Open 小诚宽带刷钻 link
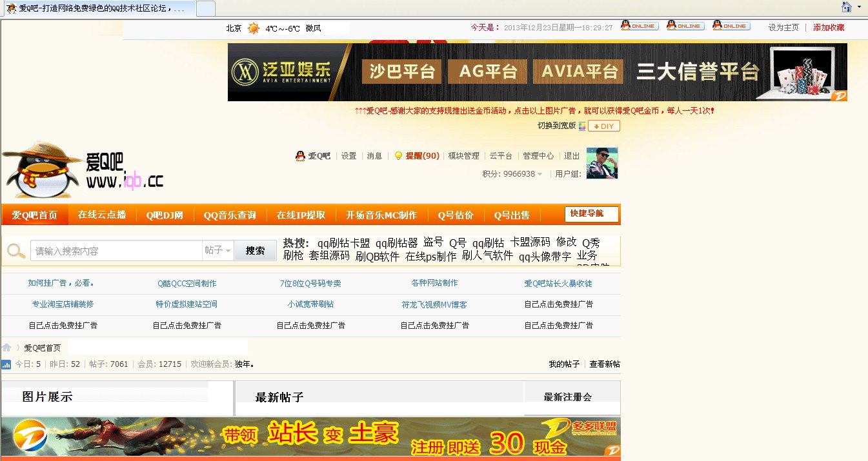 [x=310, y=304]
